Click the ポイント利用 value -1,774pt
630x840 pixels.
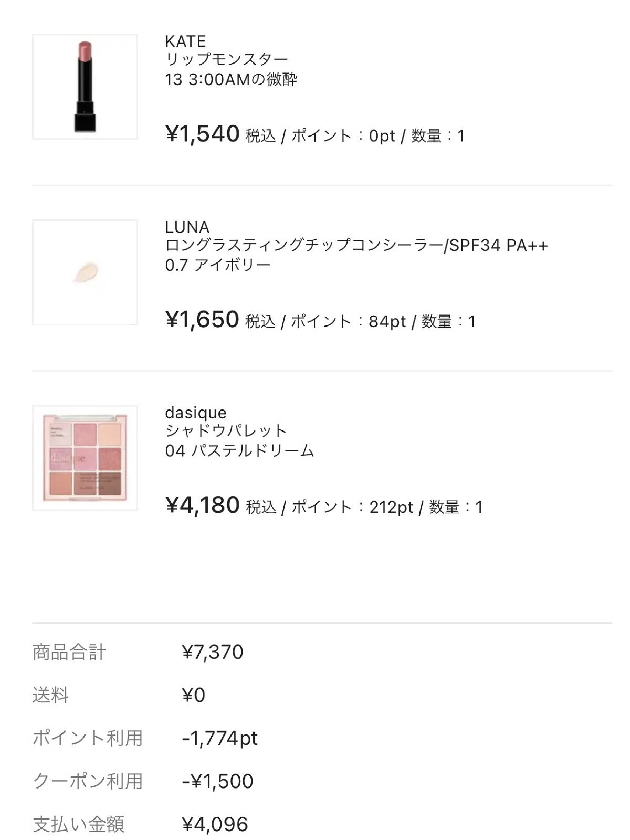click(219, 739)
